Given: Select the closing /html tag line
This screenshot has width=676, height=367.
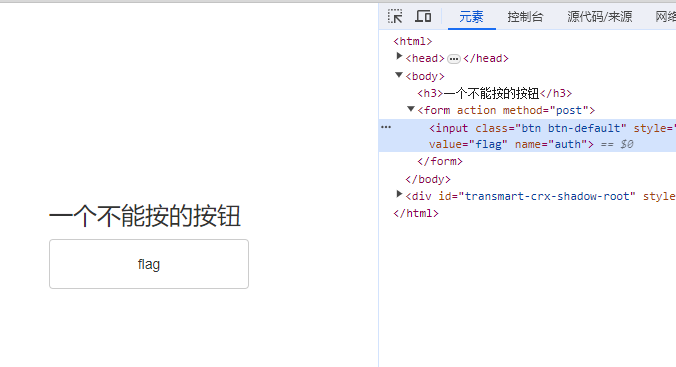Looking at the screenshot, I should click(x=416, y=213).
